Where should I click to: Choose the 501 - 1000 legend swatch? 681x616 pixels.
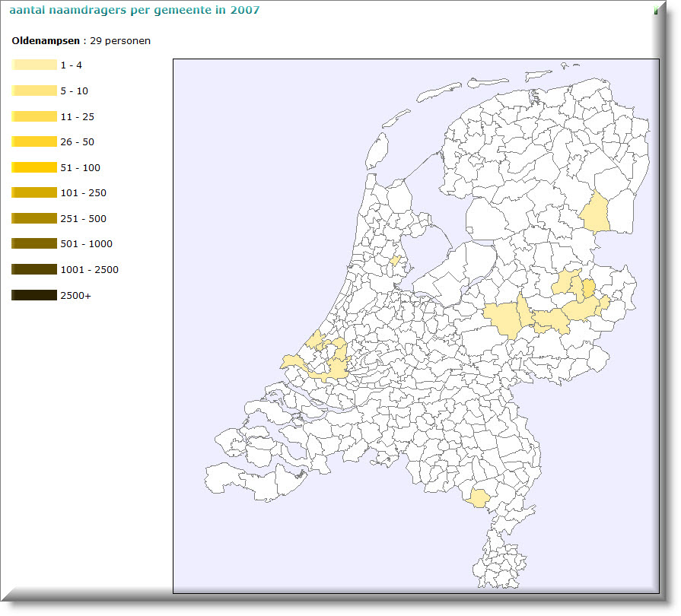tap(34, 244)
